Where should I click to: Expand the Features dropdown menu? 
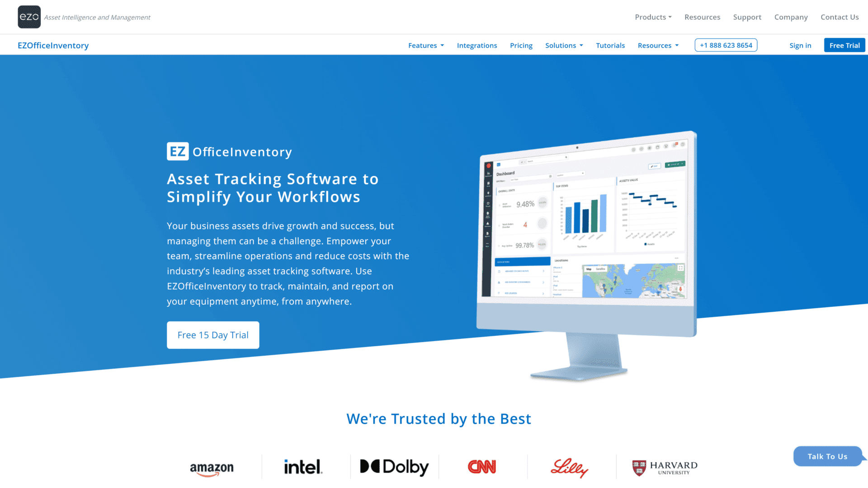426,45
